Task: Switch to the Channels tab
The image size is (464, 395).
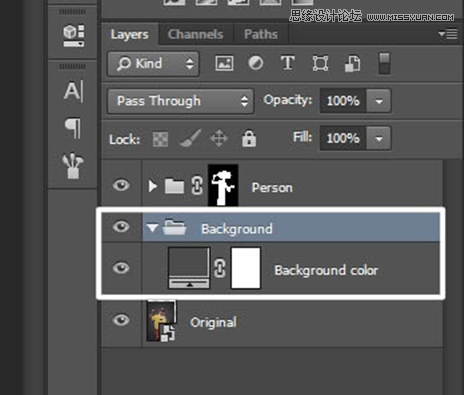Action: 195,34
